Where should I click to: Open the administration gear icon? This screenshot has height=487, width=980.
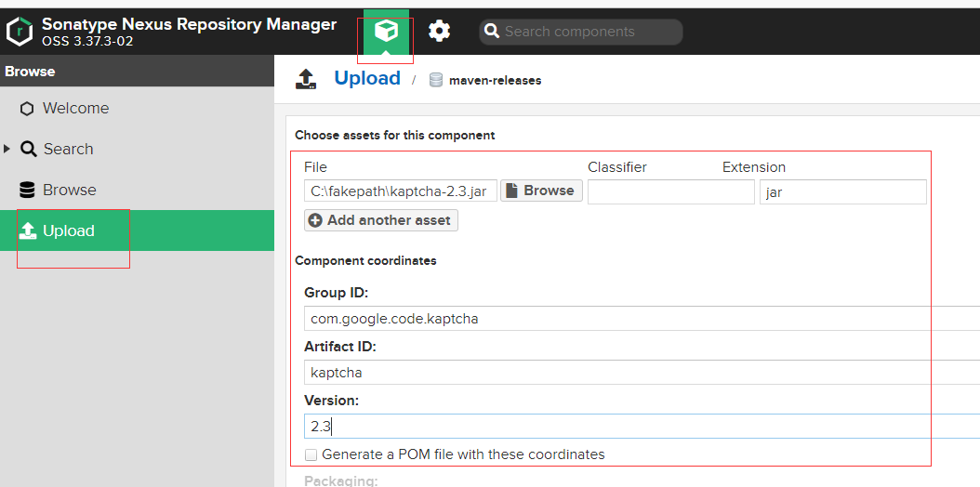pos(439,32)
